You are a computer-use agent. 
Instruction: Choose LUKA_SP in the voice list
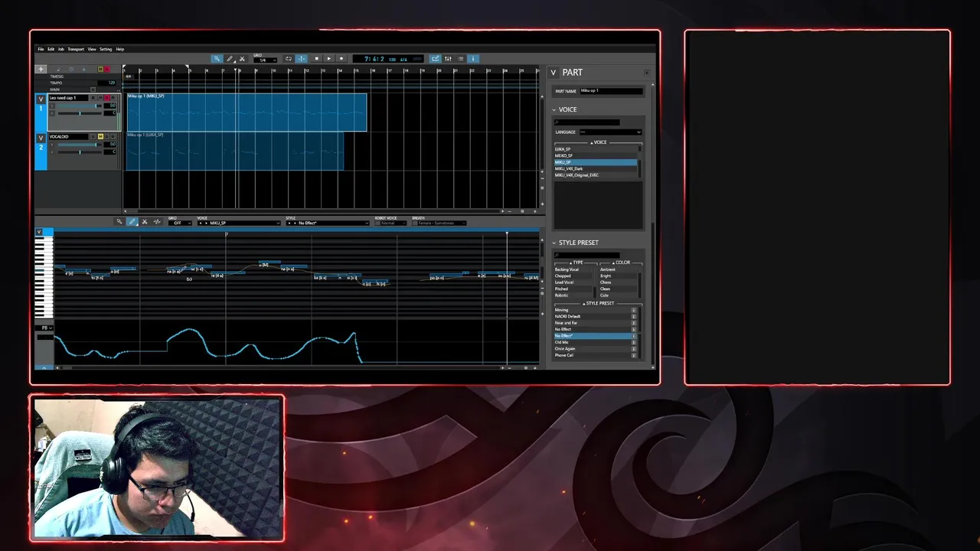[596, 149]
